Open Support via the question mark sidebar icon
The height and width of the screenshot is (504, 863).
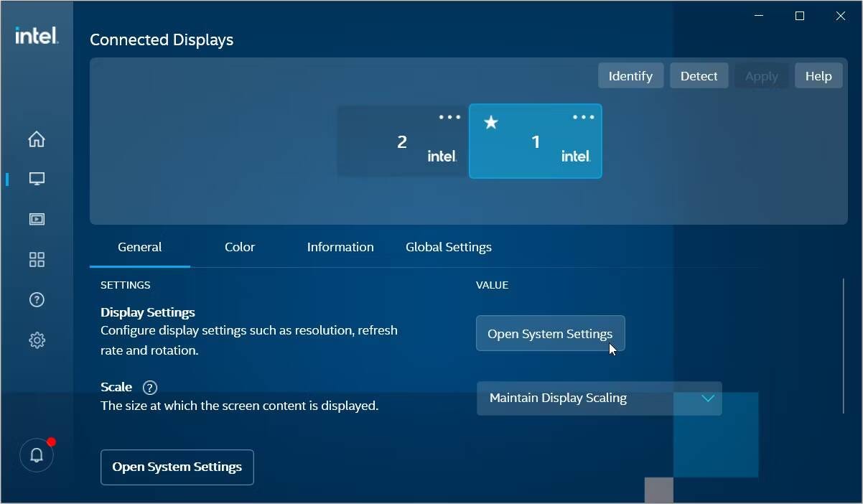[x=37, y=299]
